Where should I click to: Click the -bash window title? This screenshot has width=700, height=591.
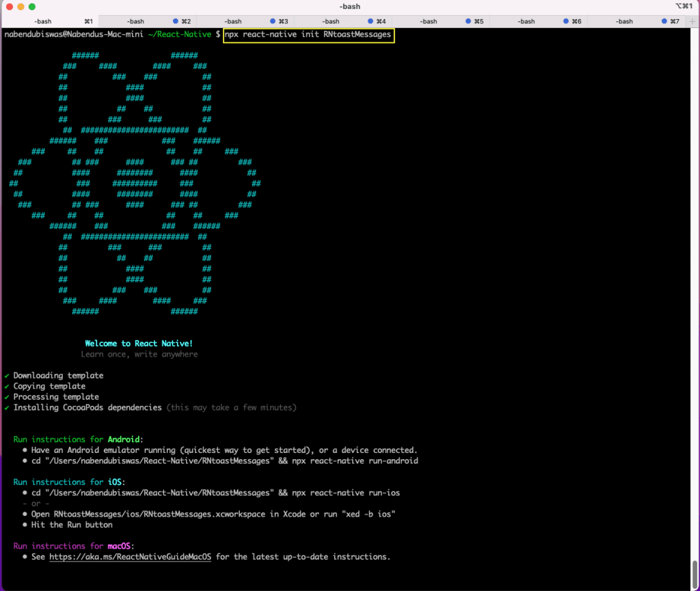click(349, 6)
